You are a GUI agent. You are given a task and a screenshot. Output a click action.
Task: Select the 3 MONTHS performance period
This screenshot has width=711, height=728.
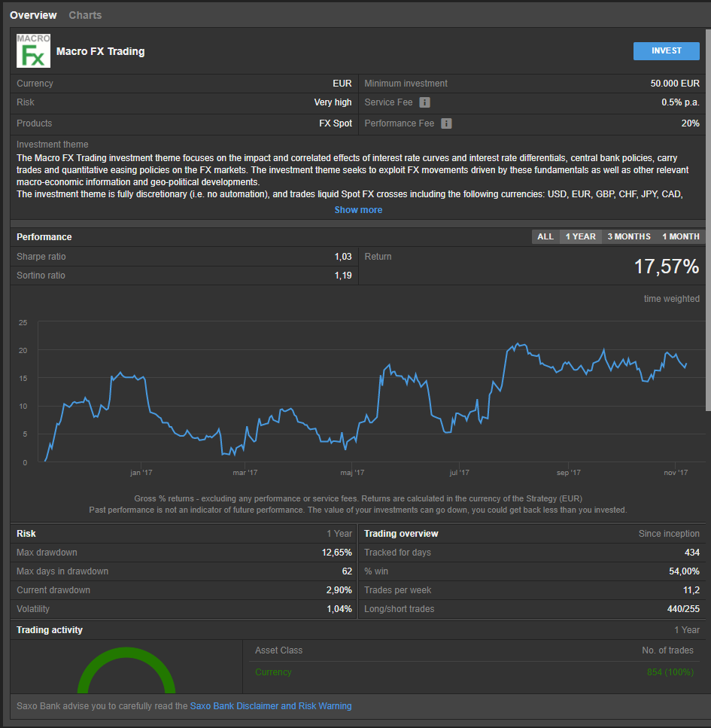click(x=629, y=237)
